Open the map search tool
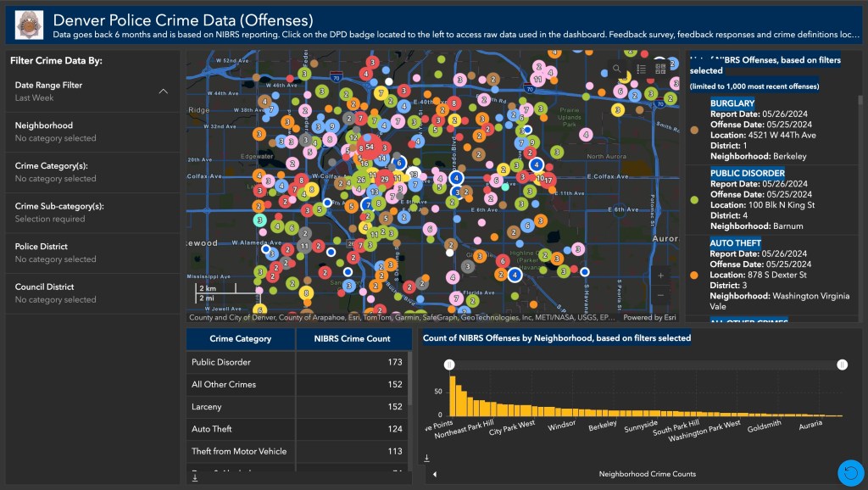The height and width of the screenshot is (490, 868). (x=618, y=69)
